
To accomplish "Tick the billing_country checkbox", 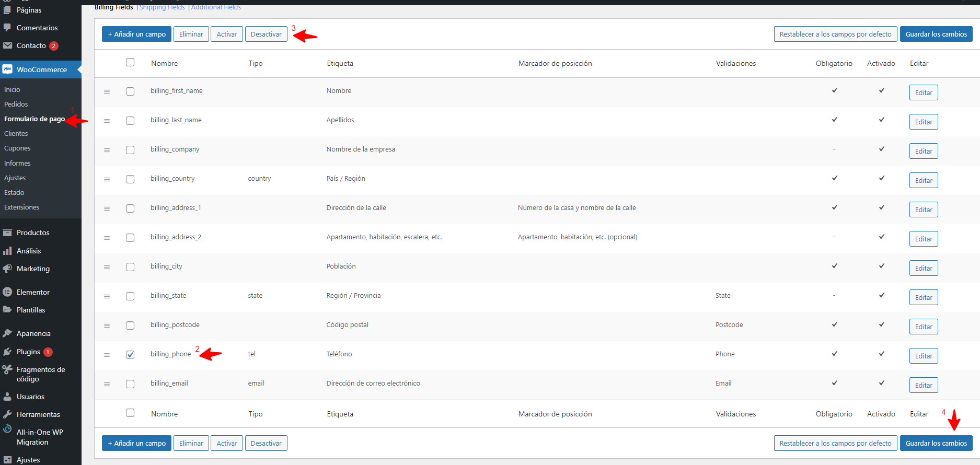I will [x=130, y=179].
